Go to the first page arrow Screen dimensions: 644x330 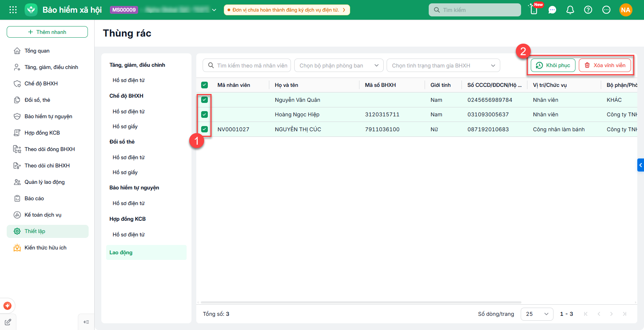coord(586,314)
